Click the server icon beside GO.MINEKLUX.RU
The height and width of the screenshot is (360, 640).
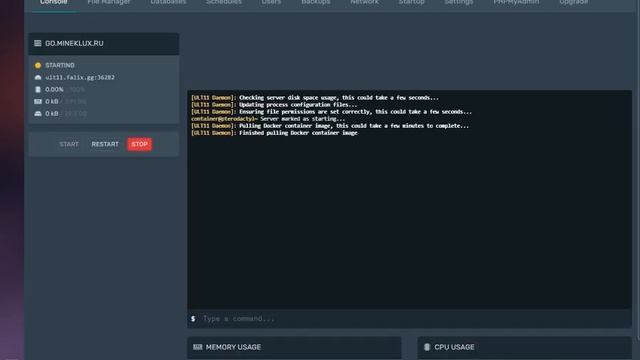click(x=38, y=43)
